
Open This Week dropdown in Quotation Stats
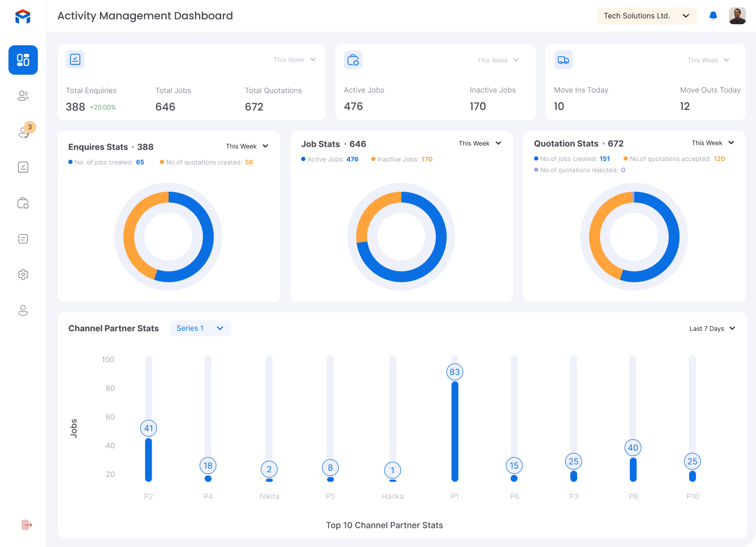click(x=713, y=143)
